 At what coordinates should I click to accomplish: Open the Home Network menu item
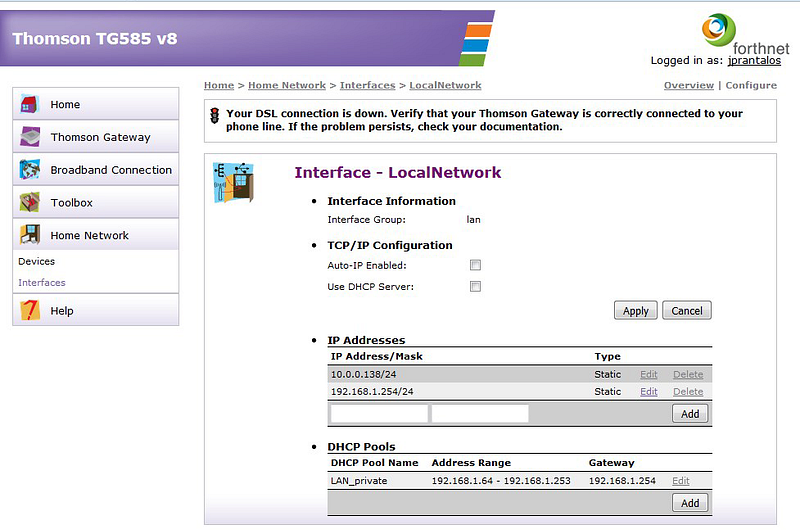pos(95,235)
